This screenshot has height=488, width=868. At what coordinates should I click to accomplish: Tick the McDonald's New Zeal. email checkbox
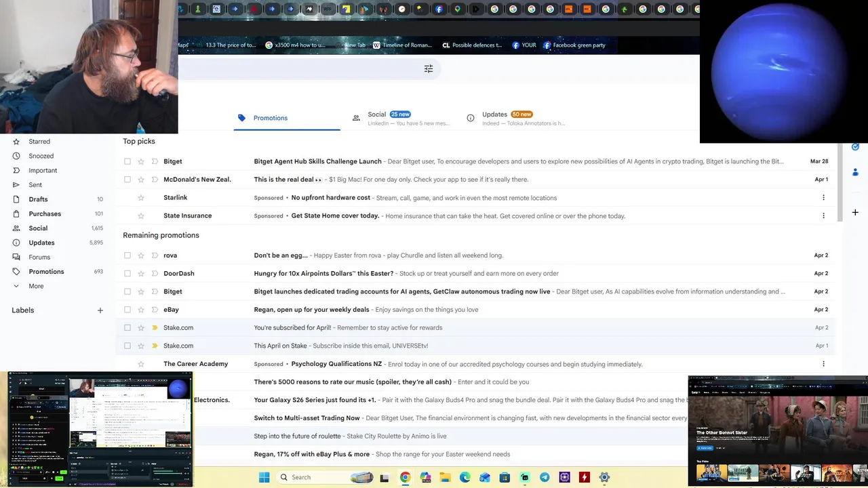(x=127, y=180)
